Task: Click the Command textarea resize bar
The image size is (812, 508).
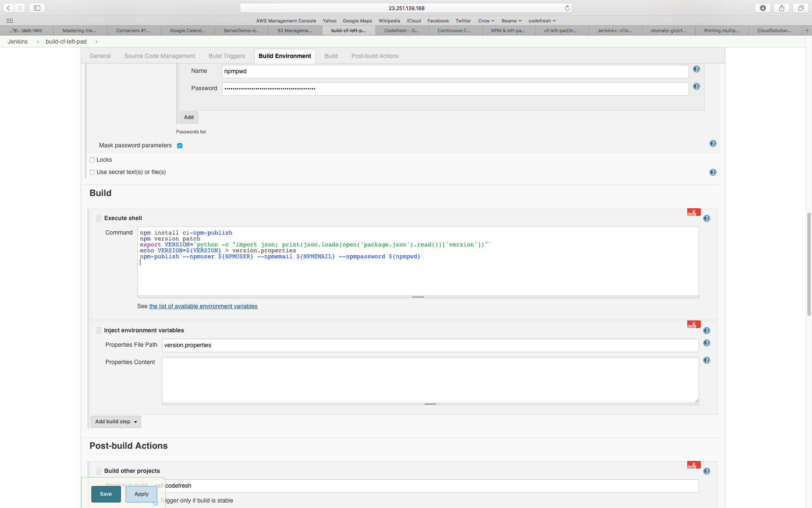Action: (x=418, y=297)
